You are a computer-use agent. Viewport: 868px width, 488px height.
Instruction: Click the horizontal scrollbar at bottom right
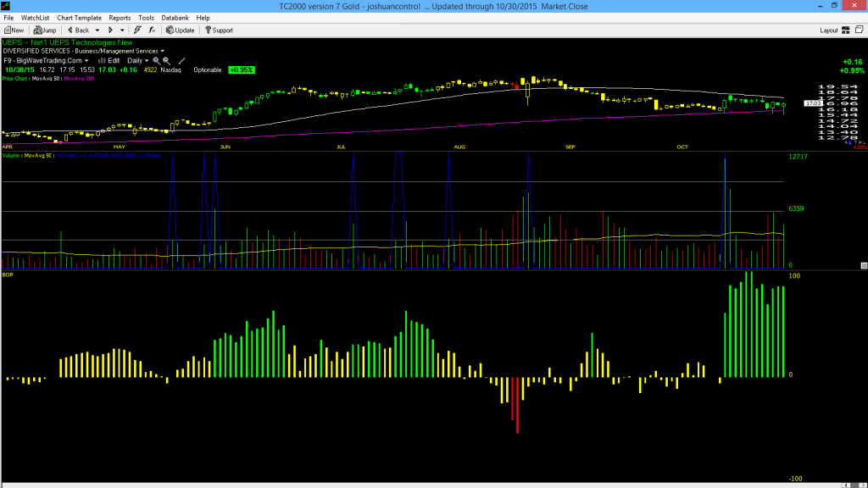coord(854,485)
